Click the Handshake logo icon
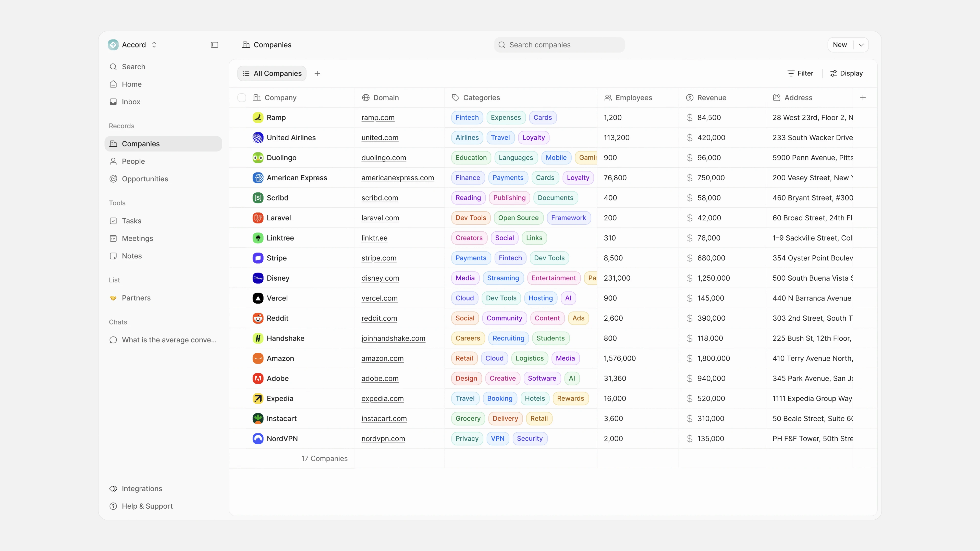This screenshot has width=980, height=551. [x=258, y=339]
